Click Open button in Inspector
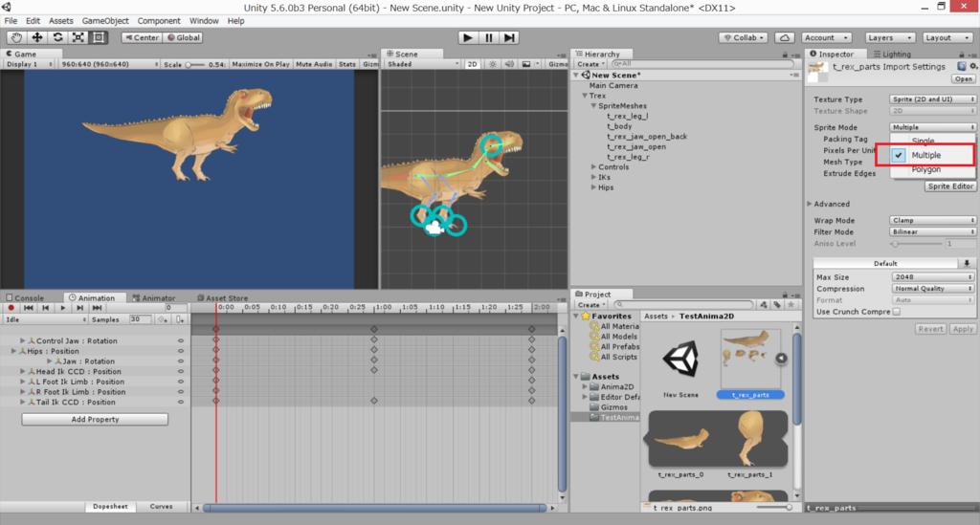The width and height of the screenshot is (980, 525). (963, 78)
